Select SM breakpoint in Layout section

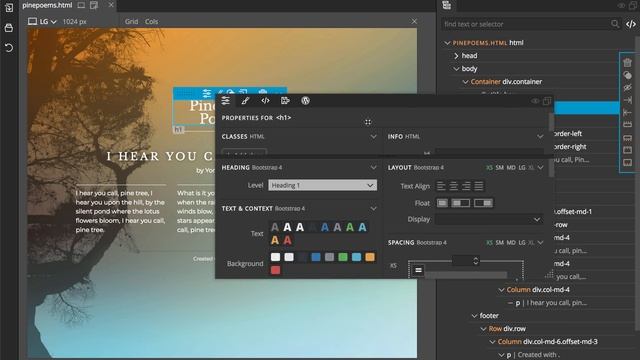[500, 168]
